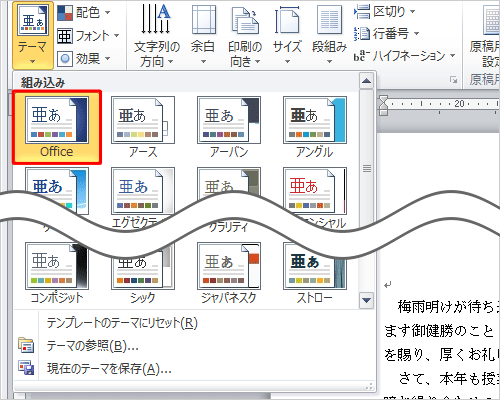Image resolution: width=500 pixels, height=400 pixels.
Task: Click the ます御健勝のこと text line
Action: pos(439,331)
